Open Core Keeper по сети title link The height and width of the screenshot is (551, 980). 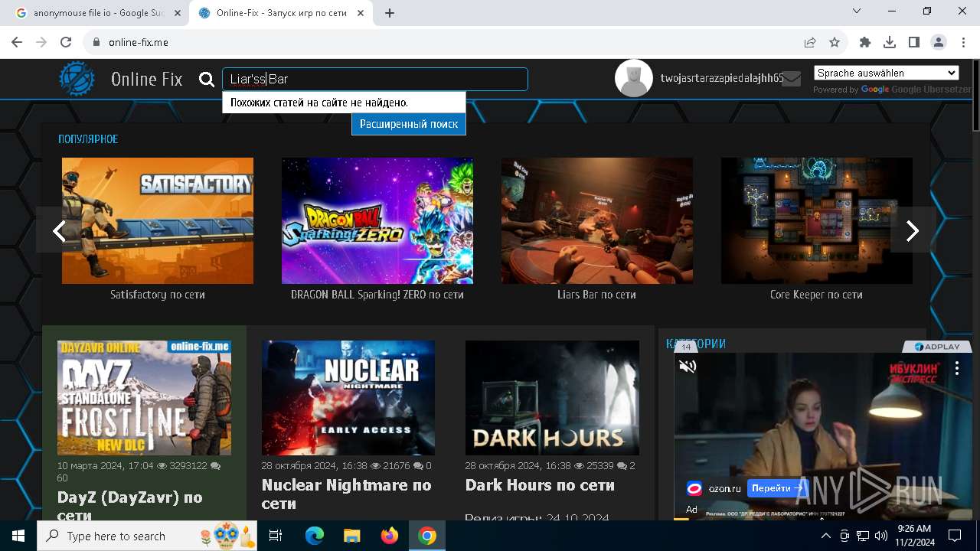(817, 295)
